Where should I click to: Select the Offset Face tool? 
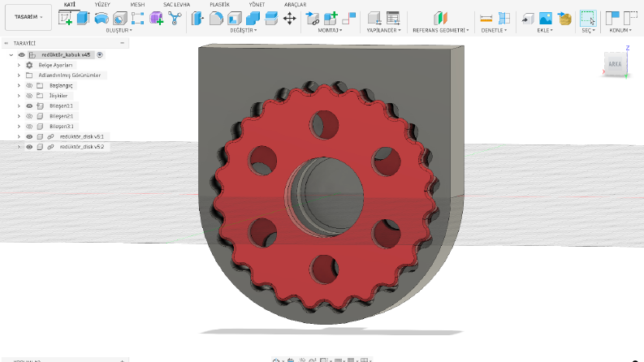[x=271, y=19]
